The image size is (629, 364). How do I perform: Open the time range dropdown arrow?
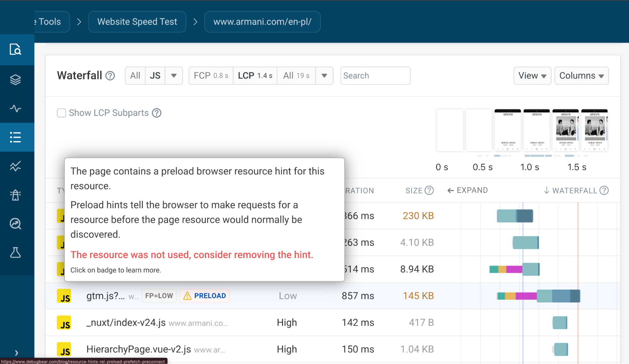pos(324,76)
